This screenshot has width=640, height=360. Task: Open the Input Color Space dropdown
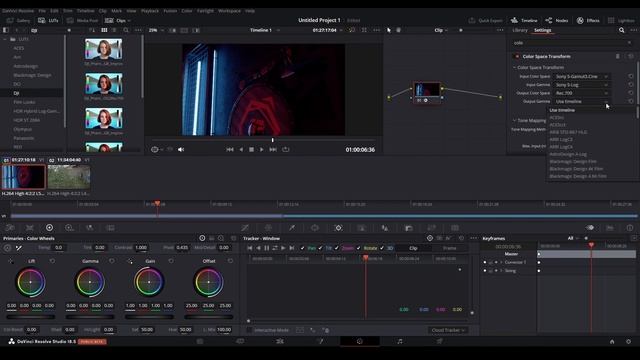582,76
